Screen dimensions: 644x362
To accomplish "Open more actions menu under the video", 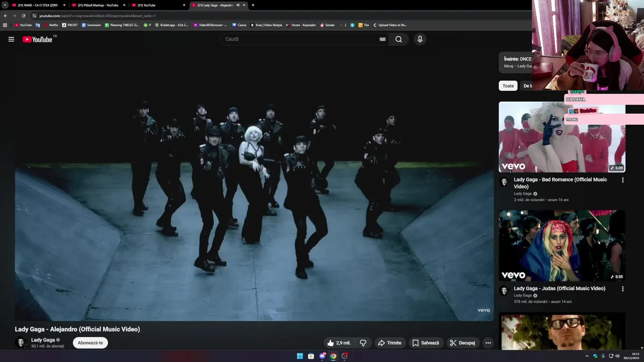I will tap(488, 343).
